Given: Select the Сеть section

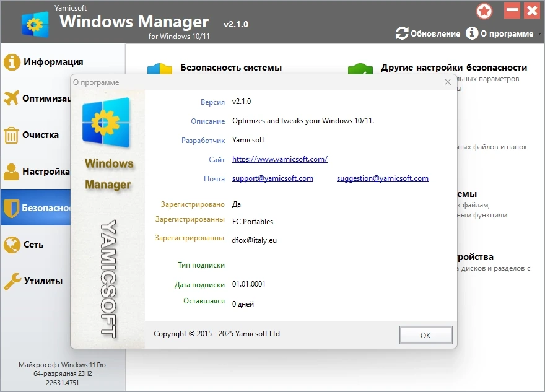Looking at the screenshot, I should pos(35,245).
